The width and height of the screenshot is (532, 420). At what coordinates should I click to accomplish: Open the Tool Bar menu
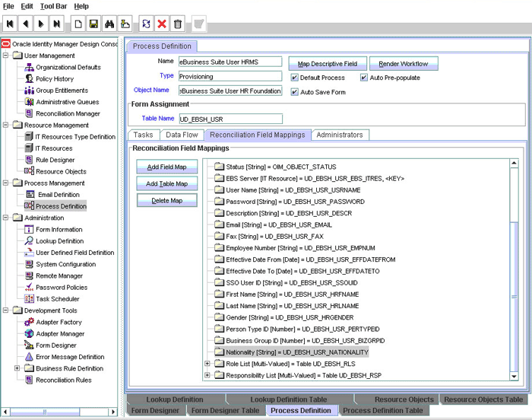(x=54, y=6)
